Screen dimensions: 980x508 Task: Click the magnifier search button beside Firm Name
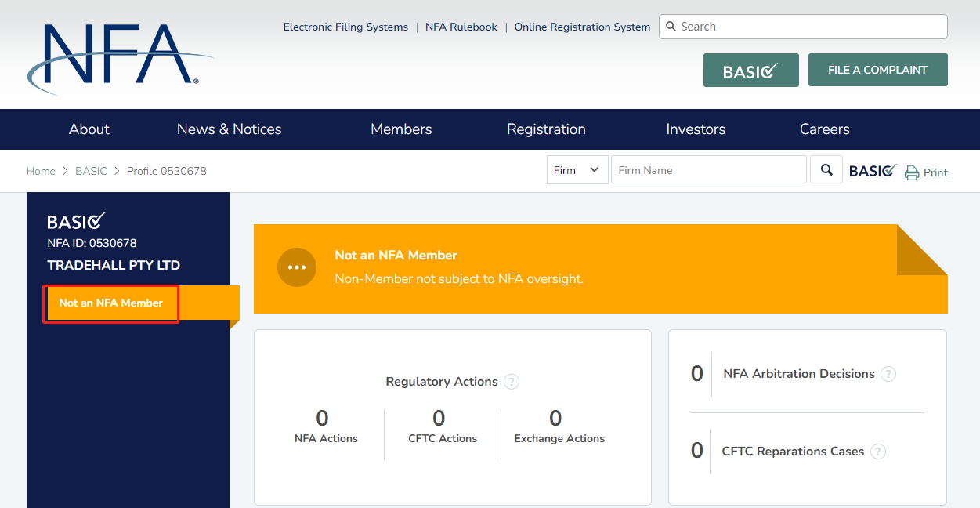click(826, 169)
